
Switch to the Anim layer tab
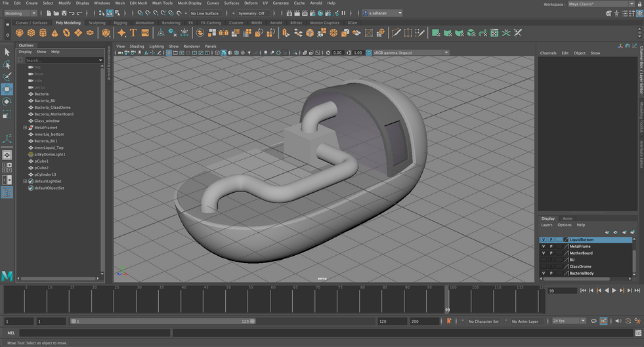567,218
